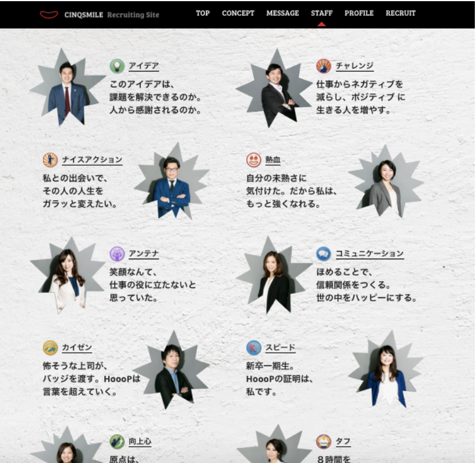476x463 pixels.
Task: Click the text ほめることで、信頼関係をつくる。
Action: [354, 278]
